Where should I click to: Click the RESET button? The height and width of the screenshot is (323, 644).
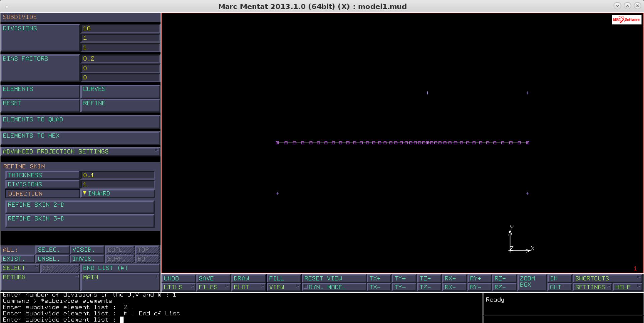(x=40, y=105)
